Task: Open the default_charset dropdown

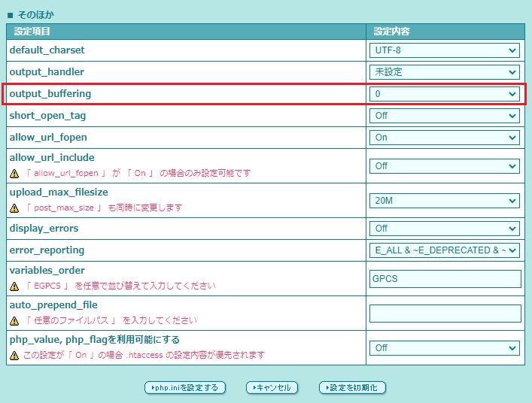Action: click(x=445, y=50)
